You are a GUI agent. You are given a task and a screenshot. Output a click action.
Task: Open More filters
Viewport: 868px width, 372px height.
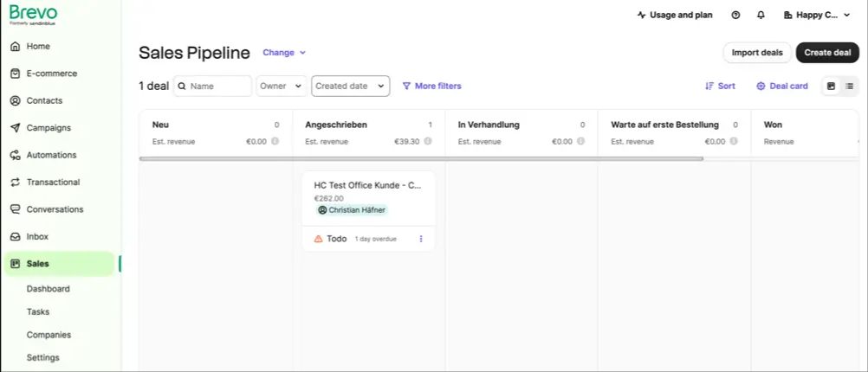(x=431, y=86)
